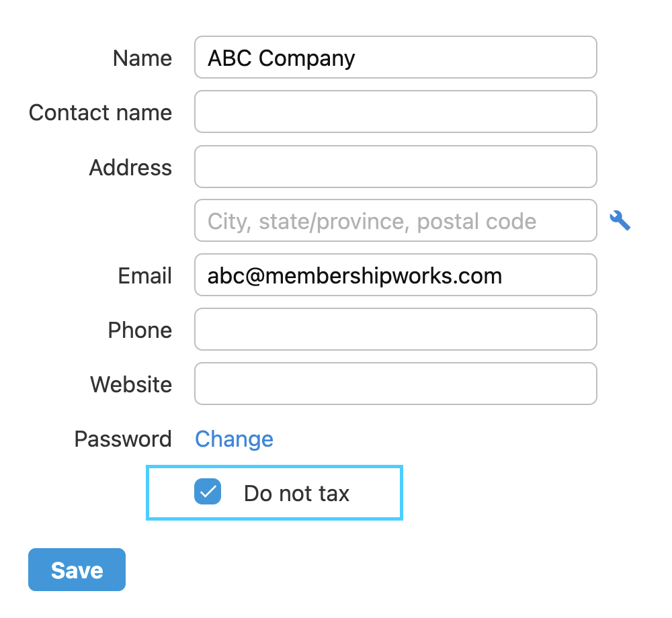This screenshot has width=672, height=618.
Task: Click into the Contact name input box
Action: point(395,112)
